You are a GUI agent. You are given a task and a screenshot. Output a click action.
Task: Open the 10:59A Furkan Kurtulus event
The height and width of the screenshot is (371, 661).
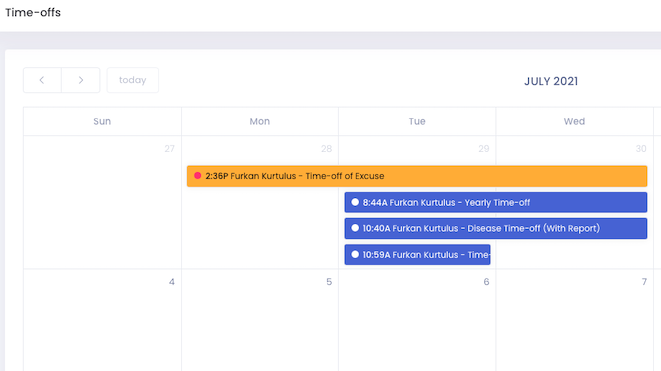click(417, 255)
